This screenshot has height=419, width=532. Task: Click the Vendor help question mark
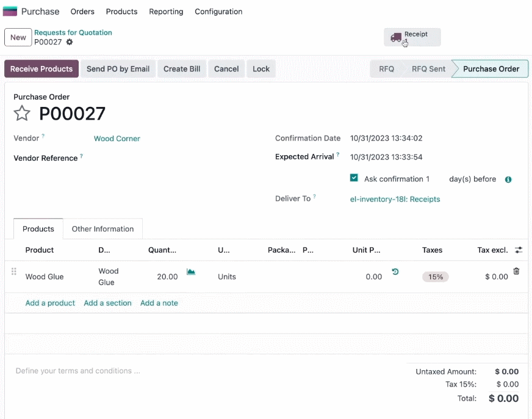click(x=43, y=136)
